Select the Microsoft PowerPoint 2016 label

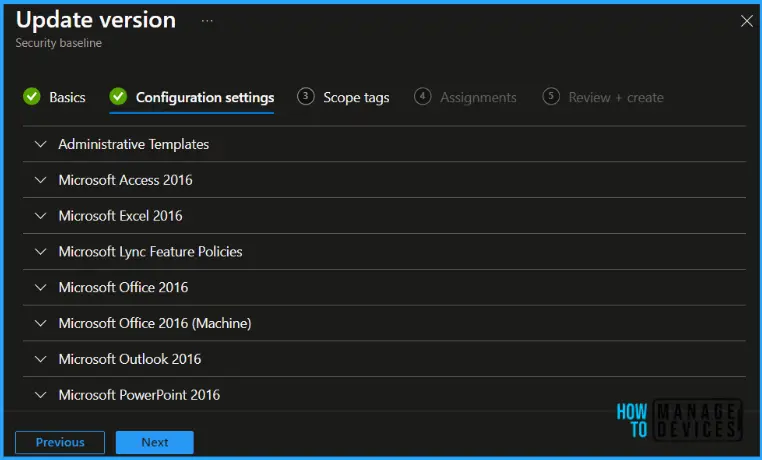click(139, 395)
